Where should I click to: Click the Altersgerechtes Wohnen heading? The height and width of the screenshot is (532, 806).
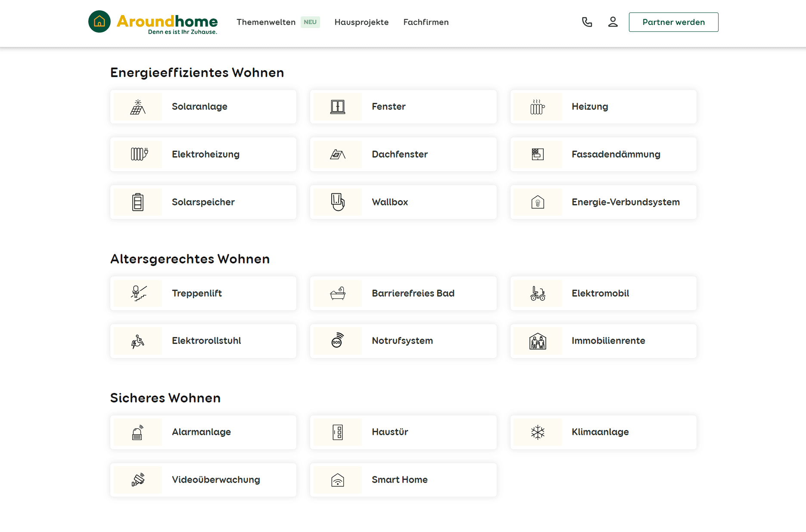190,259
